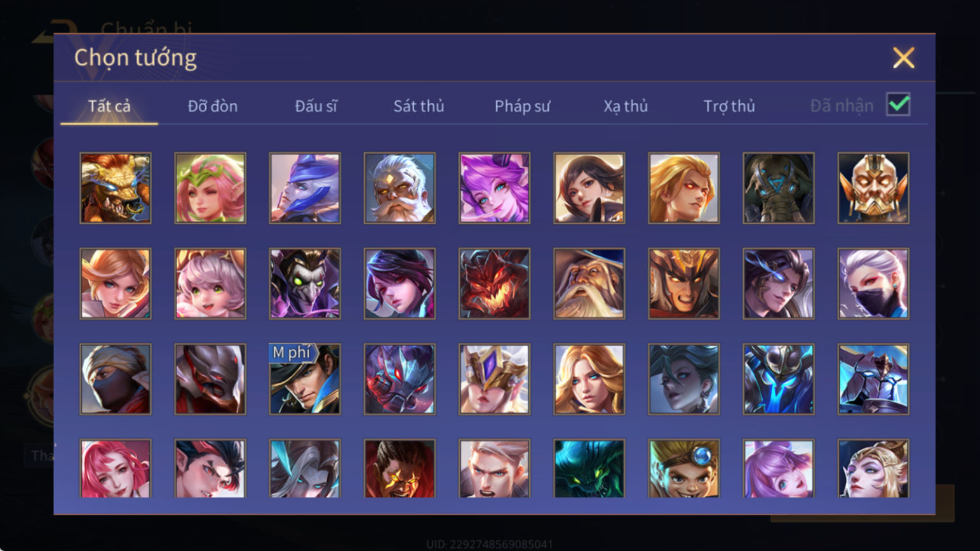Open the Đấu sĩ tab
980x551 pixels.
click(316, 106)
